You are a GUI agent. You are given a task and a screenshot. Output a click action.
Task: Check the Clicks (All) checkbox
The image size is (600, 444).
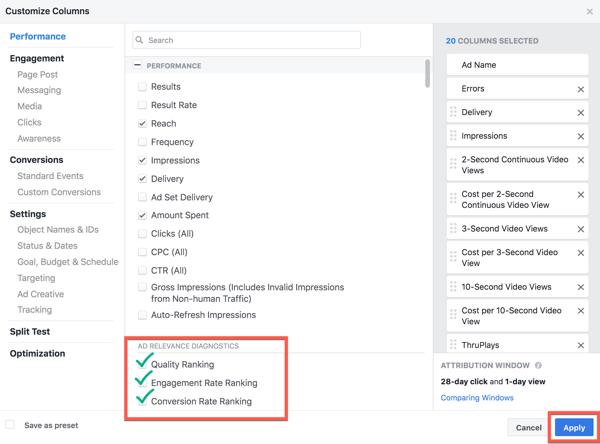click(x=142, y=233)
